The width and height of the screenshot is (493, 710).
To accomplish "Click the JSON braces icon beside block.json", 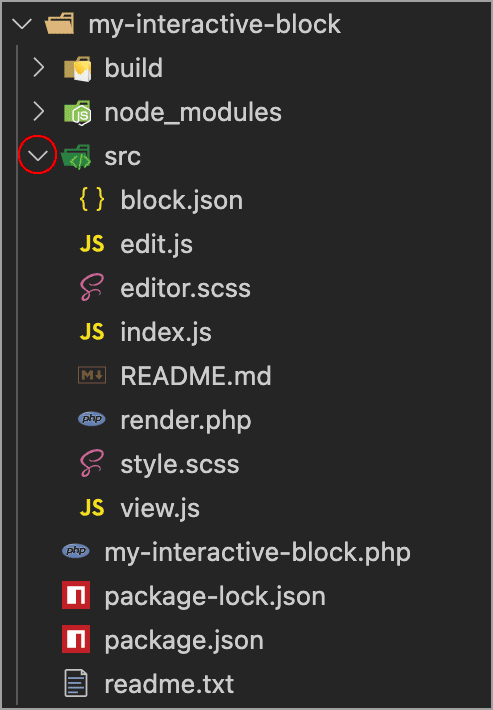I will [92, 200].
